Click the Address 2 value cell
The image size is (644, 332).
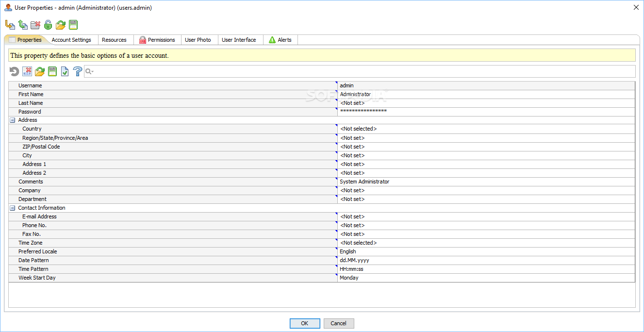coord(486,173)
